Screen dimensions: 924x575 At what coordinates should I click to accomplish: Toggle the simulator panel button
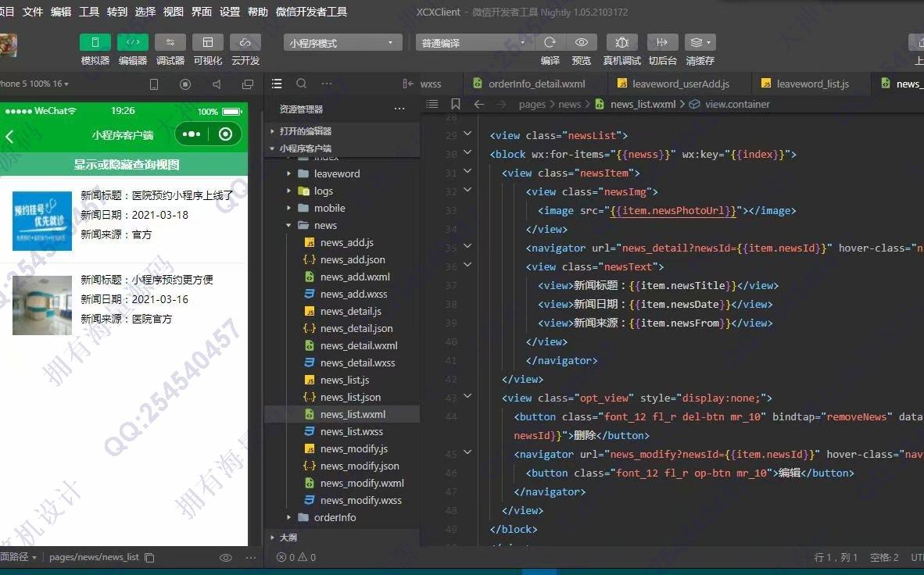pos(95,43)
